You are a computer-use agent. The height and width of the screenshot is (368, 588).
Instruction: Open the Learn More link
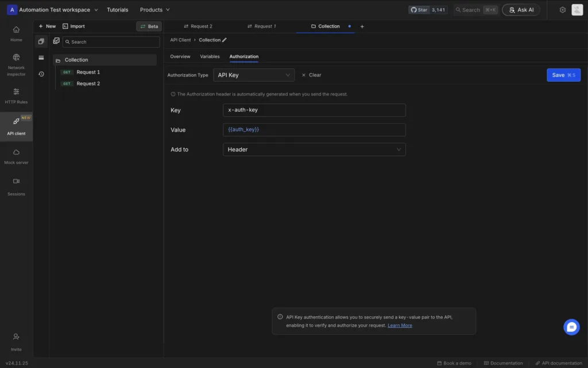pos(400,325)
